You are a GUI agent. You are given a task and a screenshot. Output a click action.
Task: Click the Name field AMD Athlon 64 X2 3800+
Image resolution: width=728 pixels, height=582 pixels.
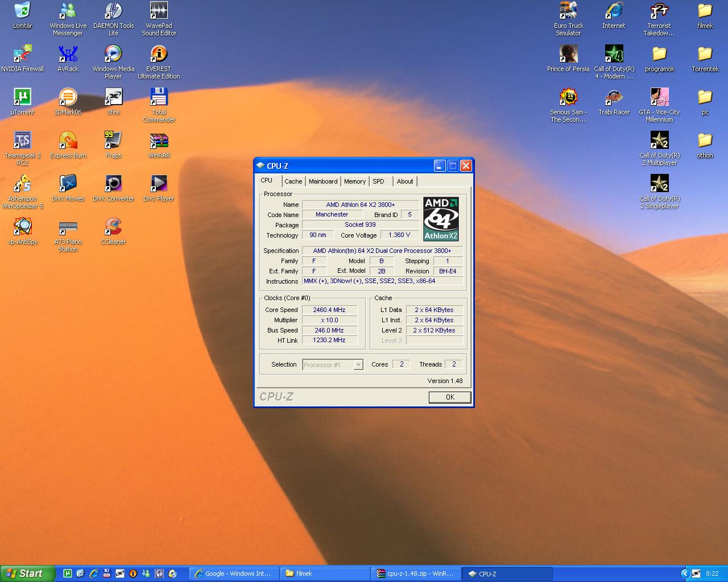(361, 205)
